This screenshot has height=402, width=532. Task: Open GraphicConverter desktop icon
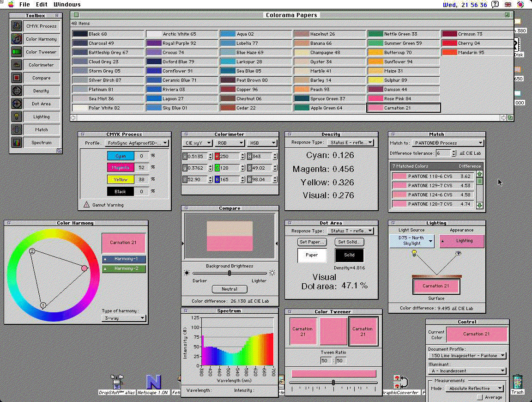point(400,382)
